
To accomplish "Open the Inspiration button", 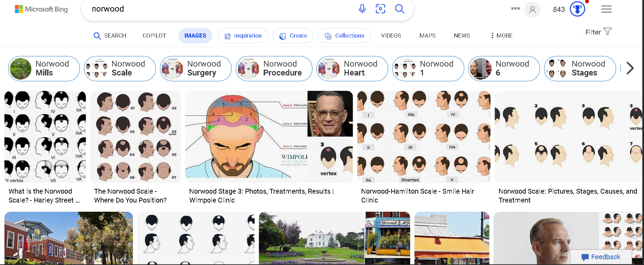I will click(243, 36).
